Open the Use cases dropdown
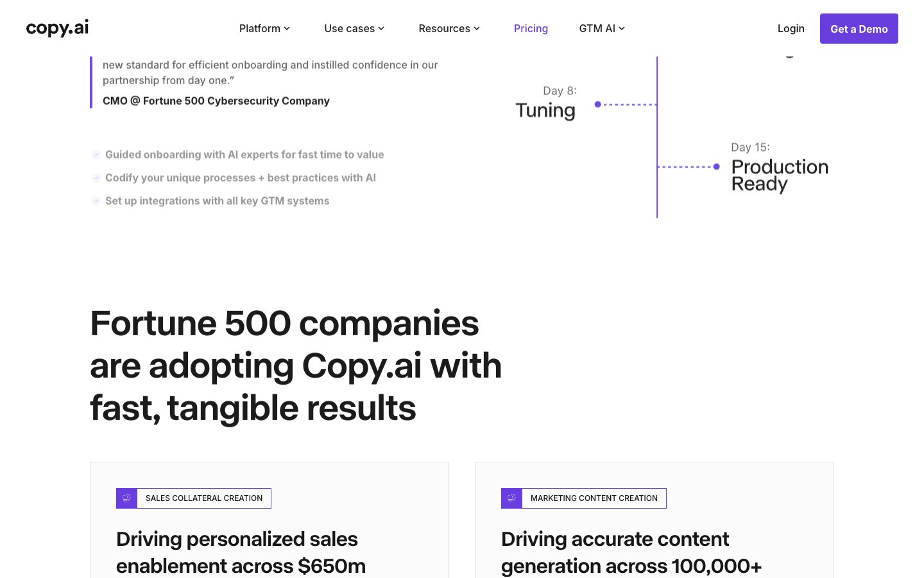924x578 pixels. click(354, 28)
